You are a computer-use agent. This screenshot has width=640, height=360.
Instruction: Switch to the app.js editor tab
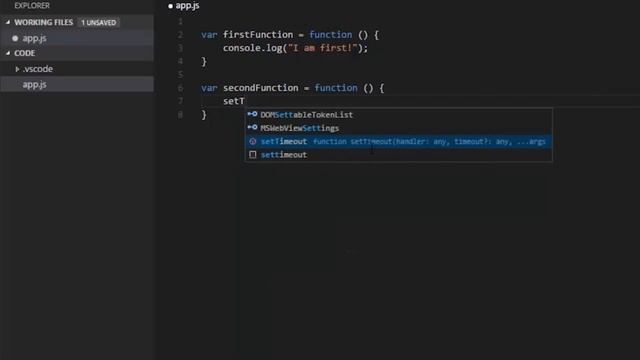(x=187, y=6)
